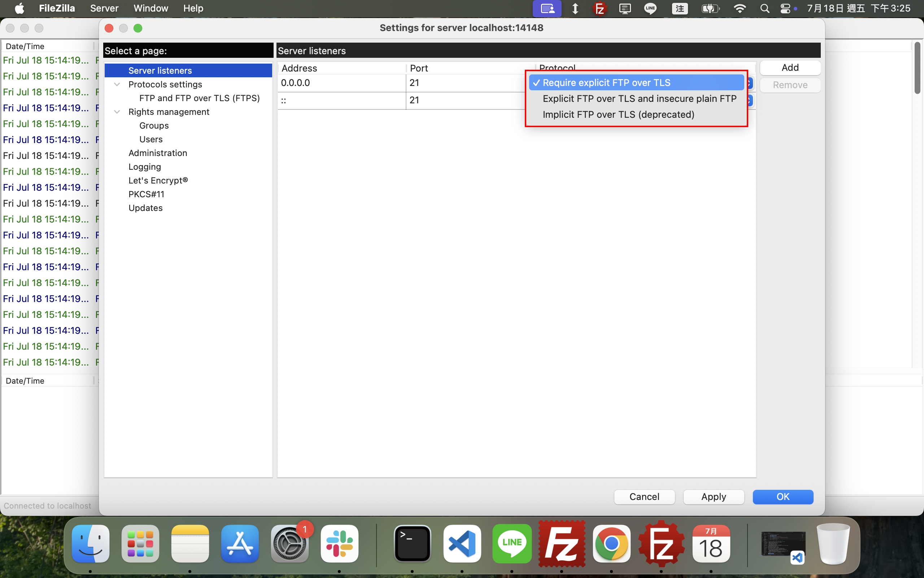Open Slack from the Dock

click(339, 544)
